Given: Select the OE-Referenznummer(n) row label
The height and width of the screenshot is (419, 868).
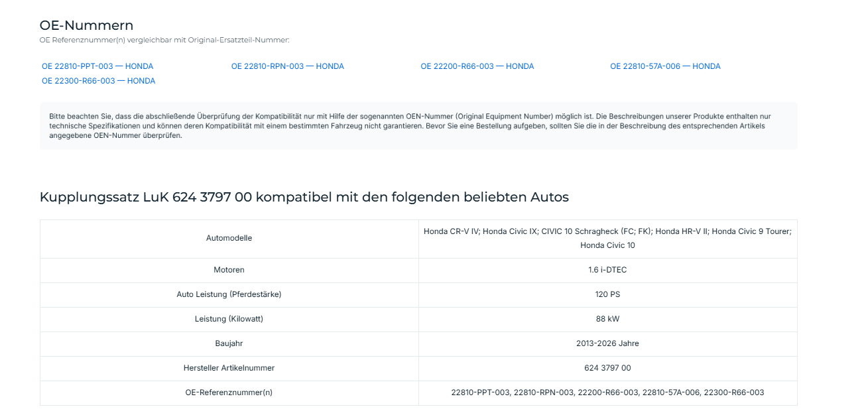Looking at the screenshot, I should pyautogui.click(x=229, y=392).
